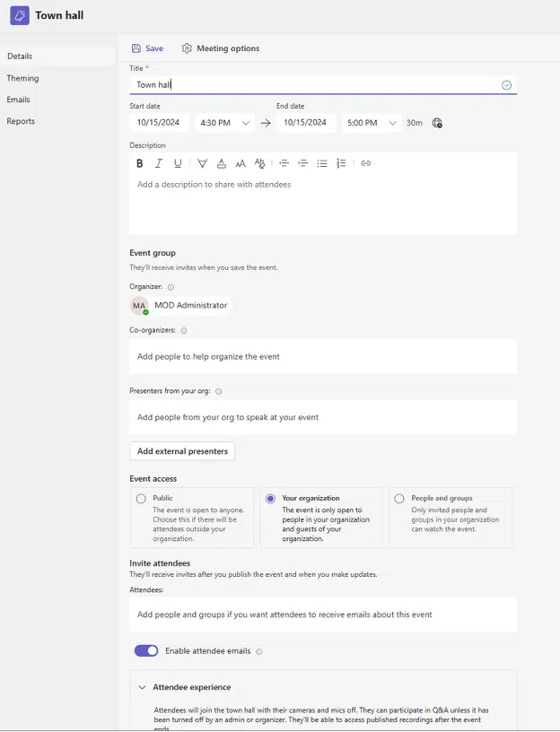Screen dimensions: 560x732
Task: Insert a bulleted list
Action: [x=322, y=163]
